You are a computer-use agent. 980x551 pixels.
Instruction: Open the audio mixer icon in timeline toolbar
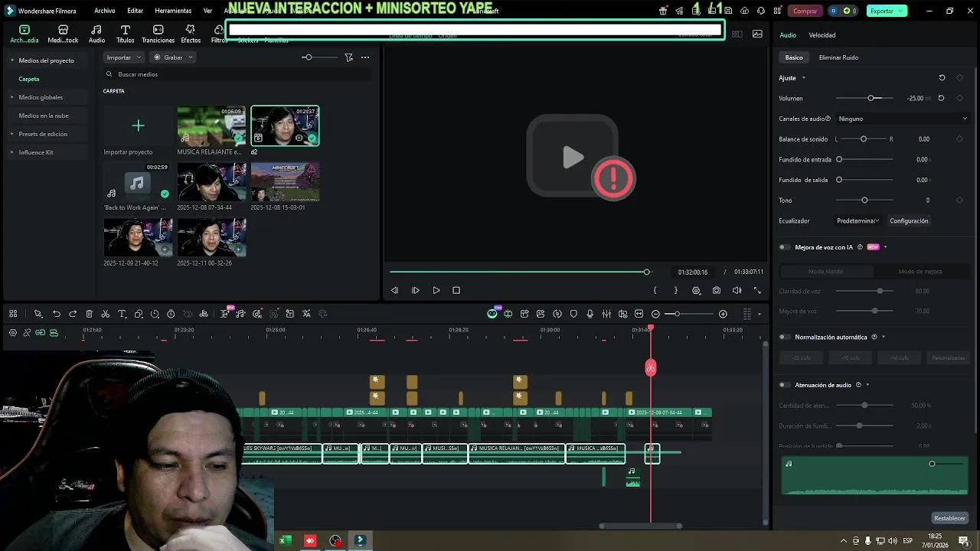click(606, 314)
